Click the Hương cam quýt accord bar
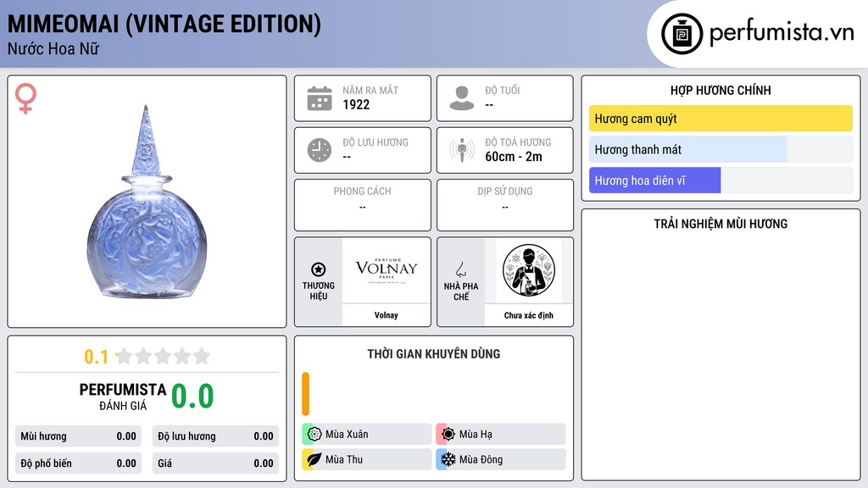 coord(721,119)
